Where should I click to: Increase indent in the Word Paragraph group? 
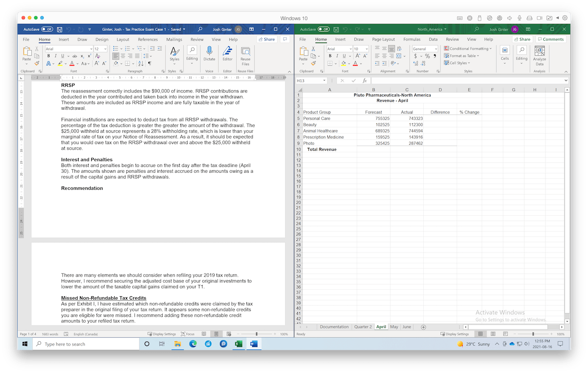click(160, 49)
